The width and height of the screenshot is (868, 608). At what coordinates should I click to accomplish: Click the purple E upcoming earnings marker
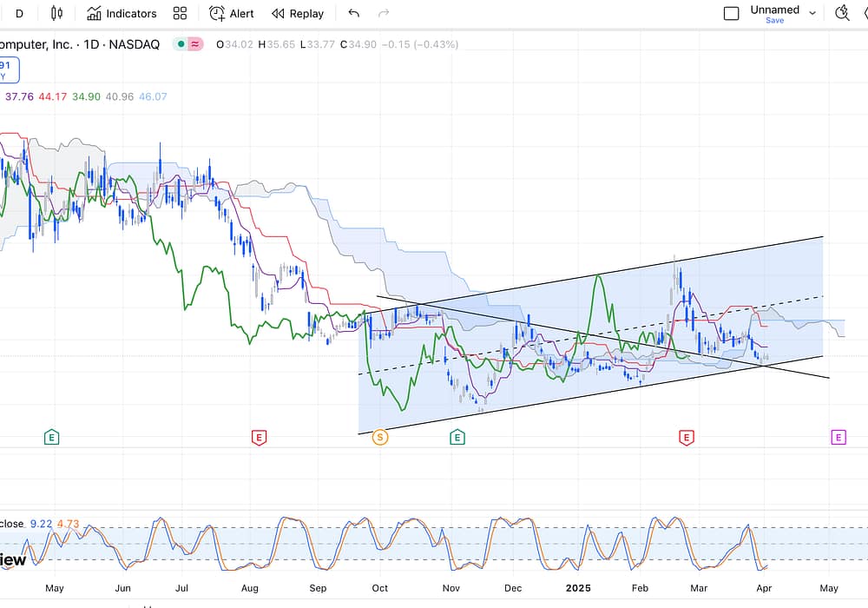coord(838,438)
